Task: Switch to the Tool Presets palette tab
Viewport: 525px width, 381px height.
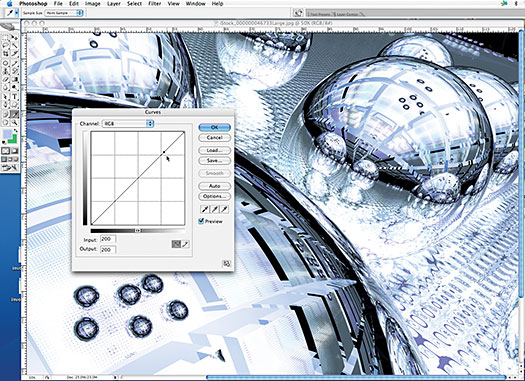Action: click(x=320, y=14)
